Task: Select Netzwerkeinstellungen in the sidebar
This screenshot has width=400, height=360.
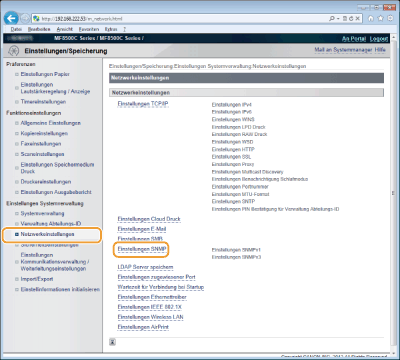Action: [47, 234]
